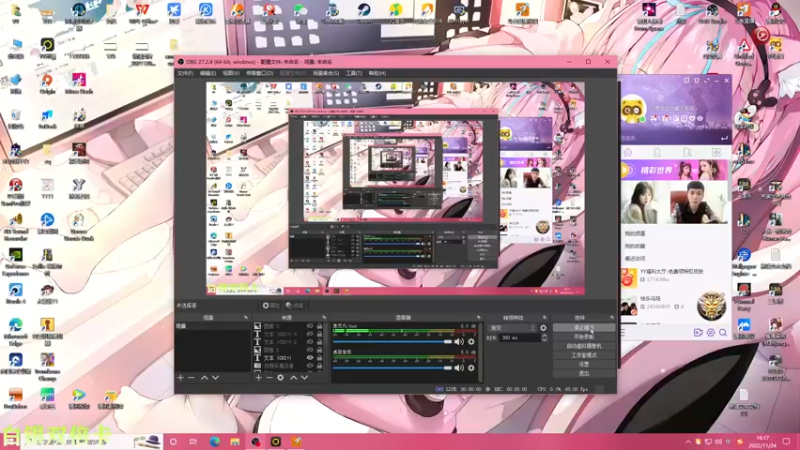Toggle the lock on the 文本 (GDI+) 3 source
800x450 pixels.
tap(319, 334)
